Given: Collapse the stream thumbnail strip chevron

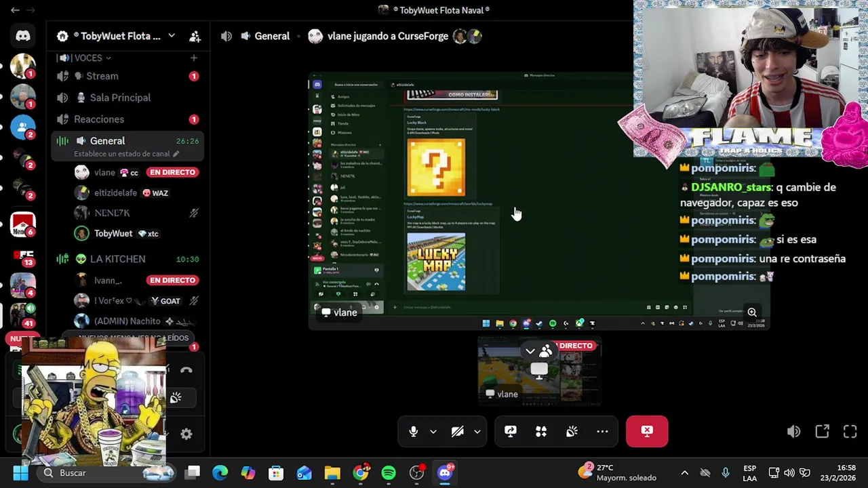Looking at the screenshot, I should coord(530,351).
